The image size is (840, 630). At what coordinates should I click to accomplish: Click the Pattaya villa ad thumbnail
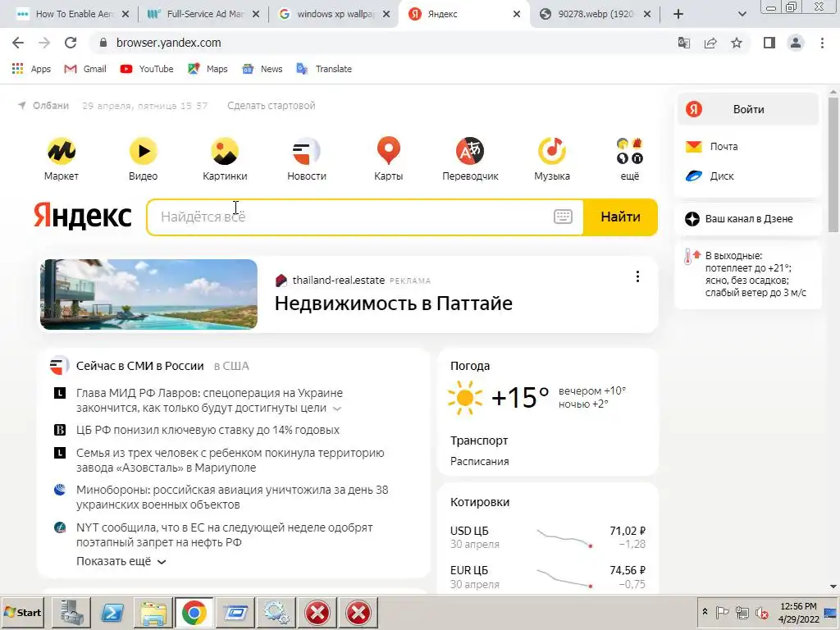[149, 294]
